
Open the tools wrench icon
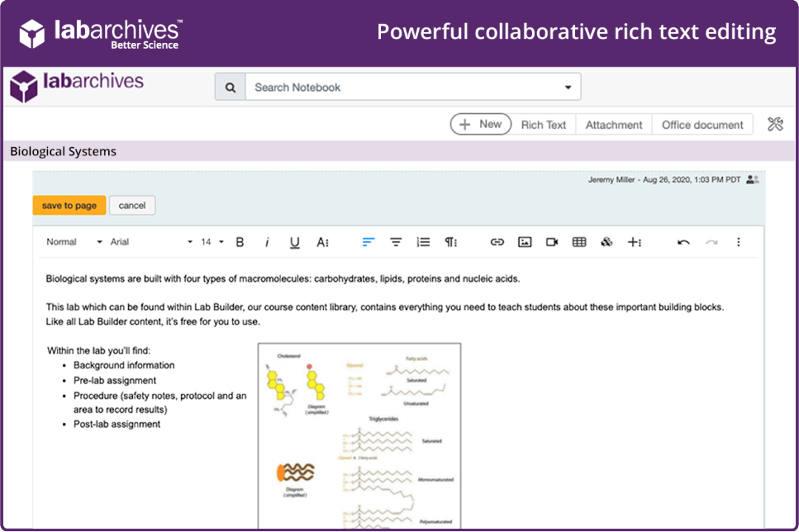pos(775,124)
